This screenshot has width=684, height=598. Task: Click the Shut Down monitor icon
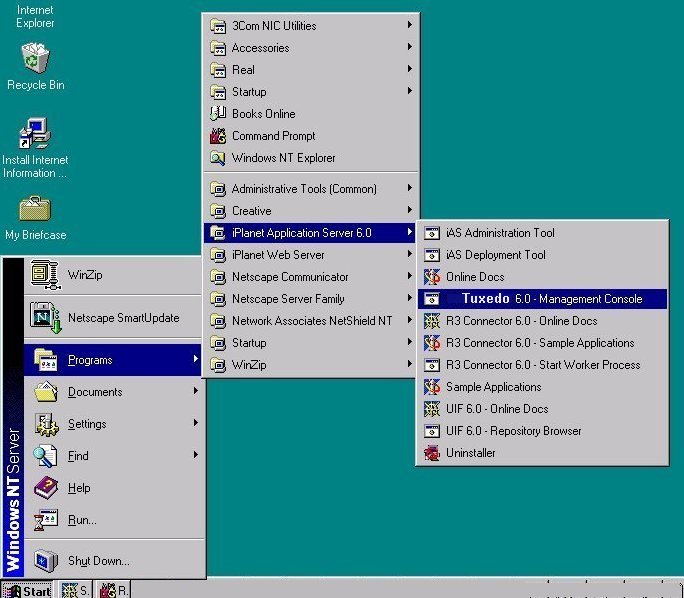46,560
